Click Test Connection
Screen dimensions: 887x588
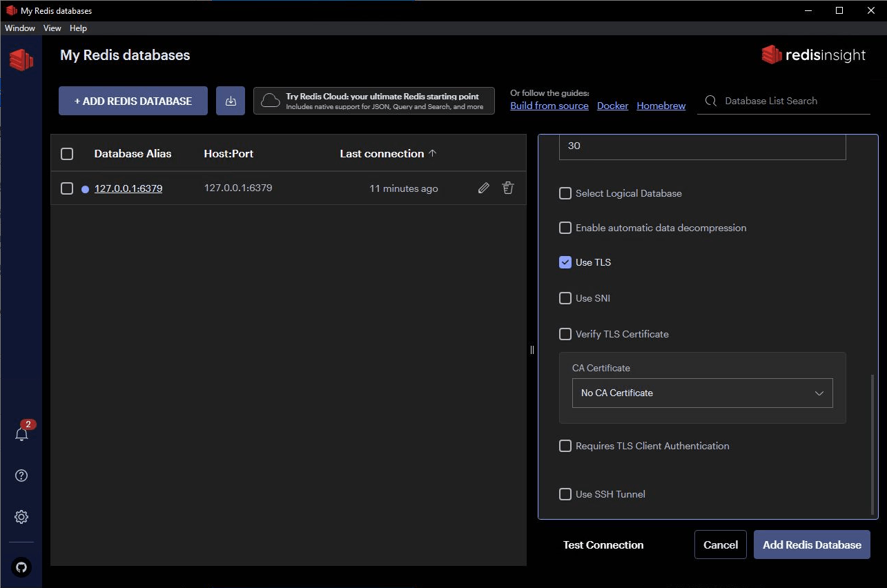click(603, 545)
